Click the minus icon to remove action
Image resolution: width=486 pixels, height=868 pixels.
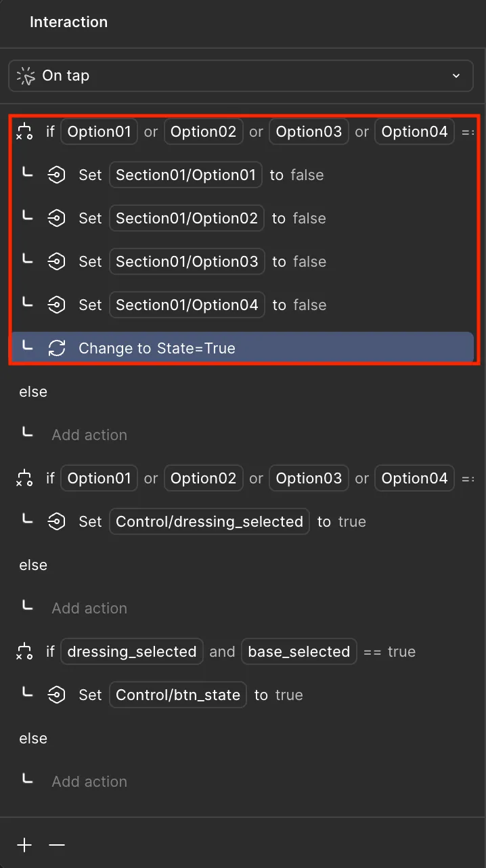57,845
